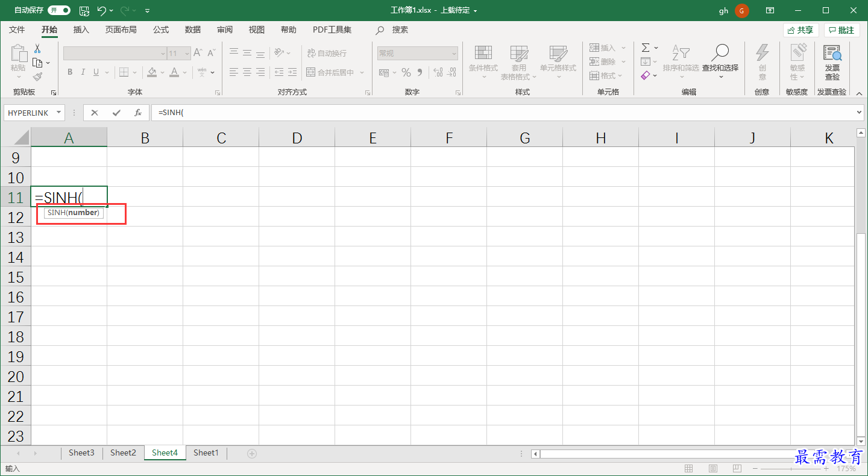Switch to the 插入 ribbon tab

[81, 30]
